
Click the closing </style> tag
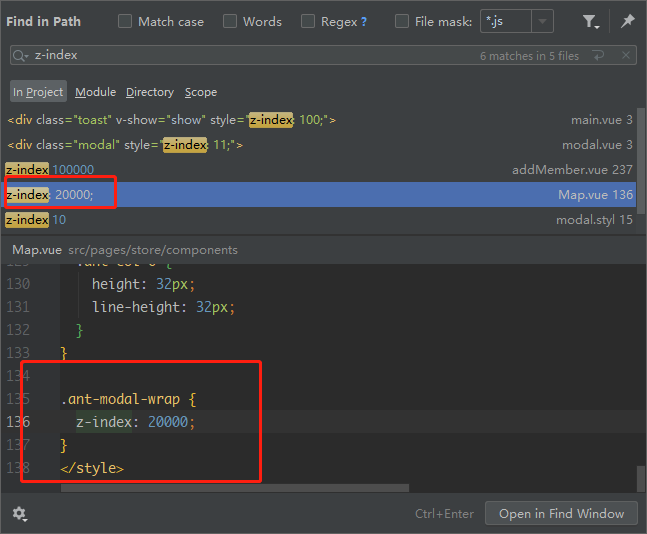92,468
